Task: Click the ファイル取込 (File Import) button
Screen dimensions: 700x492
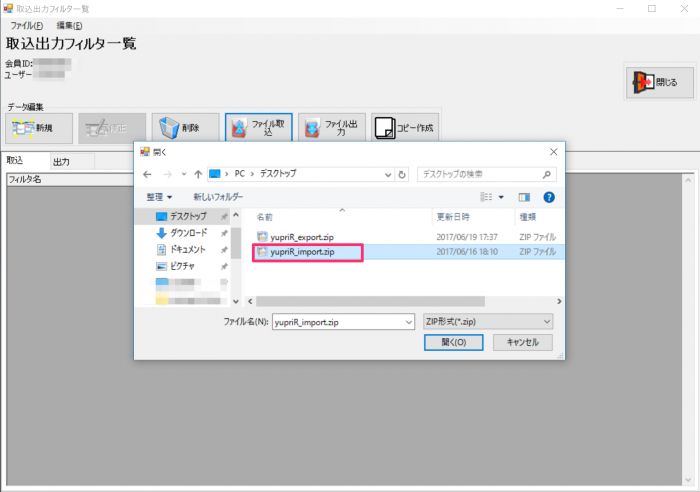Action: tap(258, 127)
